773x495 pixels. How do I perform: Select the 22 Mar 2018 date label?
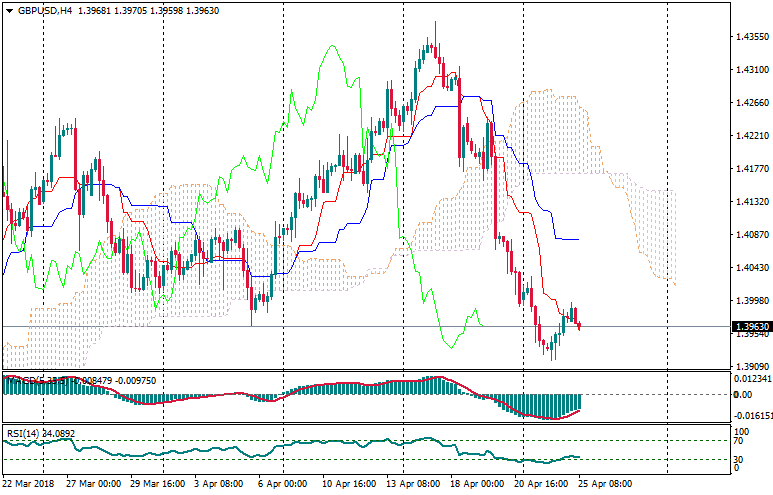click(28, 484)
